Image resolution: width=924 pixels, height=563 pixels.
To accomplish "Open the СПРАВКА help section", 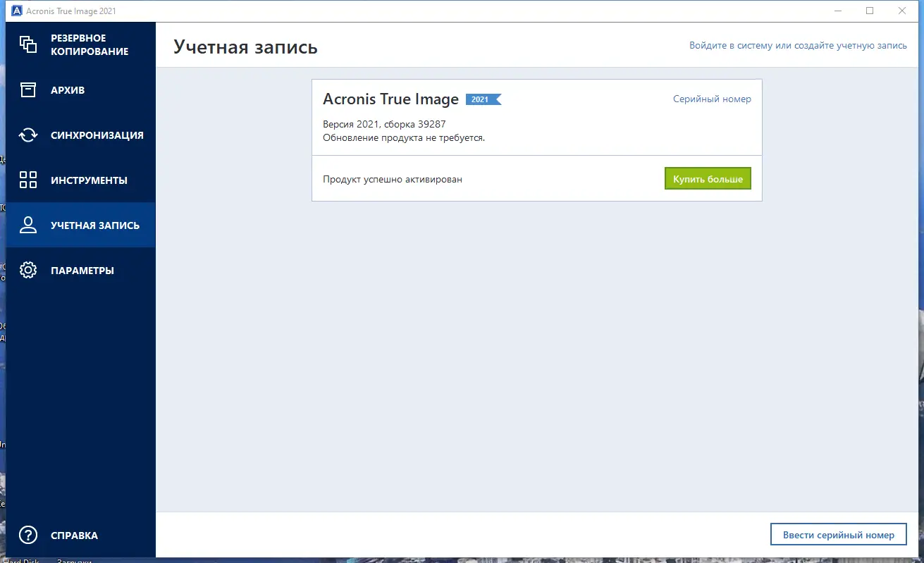I will click(80, 536).
